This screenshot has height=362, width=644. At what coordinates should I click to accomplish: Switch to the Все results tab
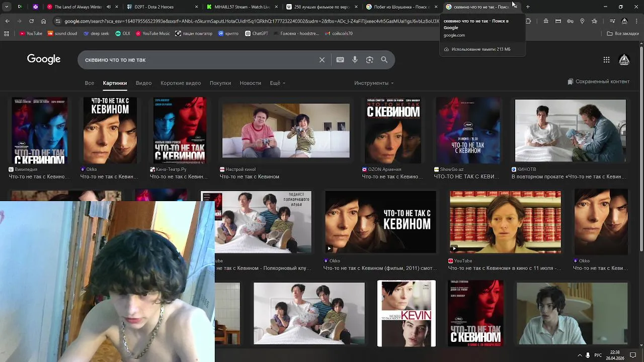pos(90,83)
